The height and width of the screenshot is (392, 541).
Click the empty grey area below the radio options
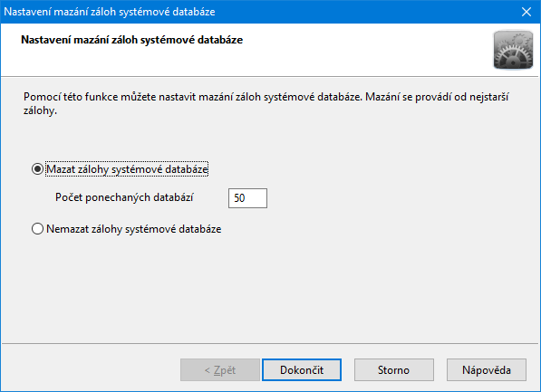[269, 290]
